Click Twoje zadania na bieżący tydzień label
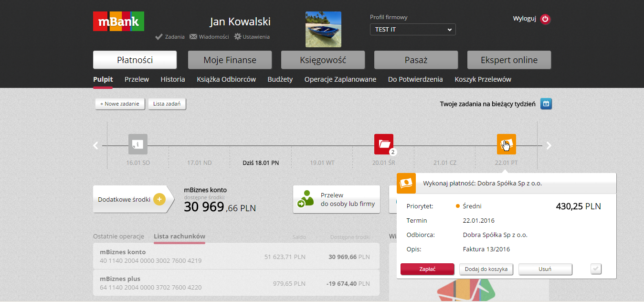 tap(487, 104)
